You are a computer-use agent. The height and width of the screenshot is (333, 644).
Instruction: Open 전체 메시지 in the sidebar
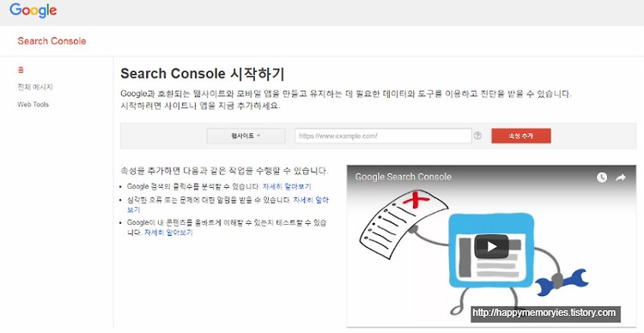point(35,87)
